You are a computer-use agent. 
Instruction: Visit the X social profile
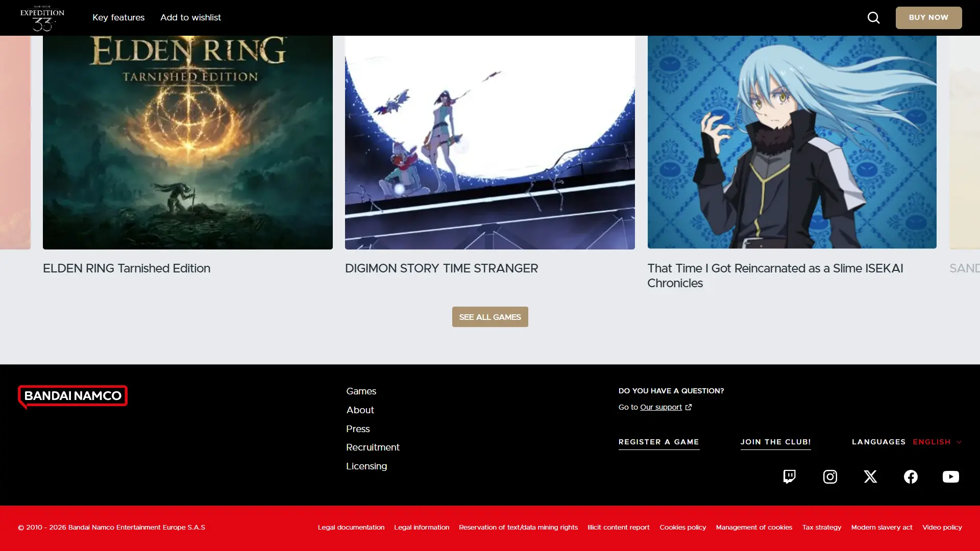click(x=870, y=477)
